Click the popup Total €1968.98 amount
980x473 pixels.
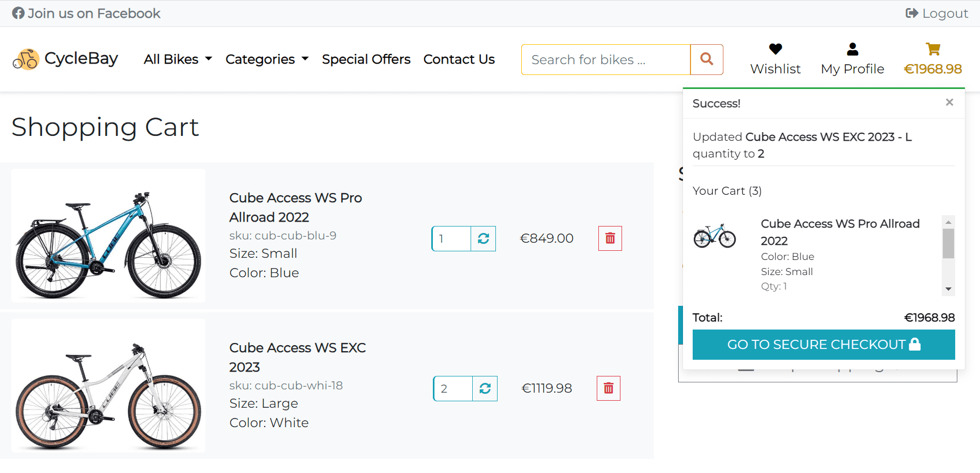coord(929,317)
